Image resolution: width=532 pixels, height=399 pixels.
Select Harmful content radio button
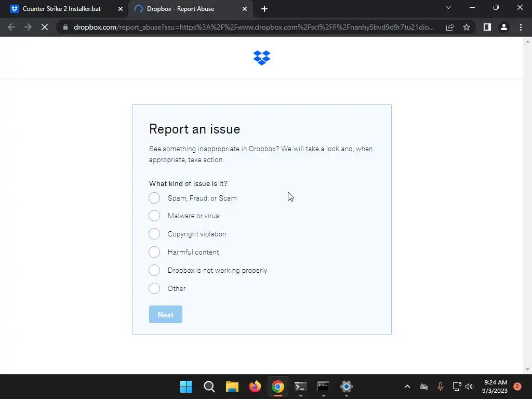click(154, 252)
